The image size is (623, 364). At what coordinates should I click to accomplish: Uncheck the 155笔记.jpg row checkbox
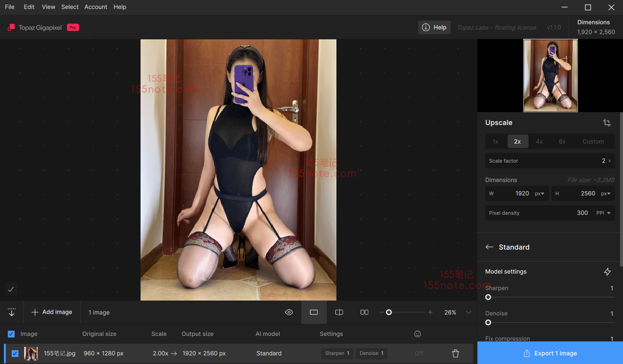15,353
